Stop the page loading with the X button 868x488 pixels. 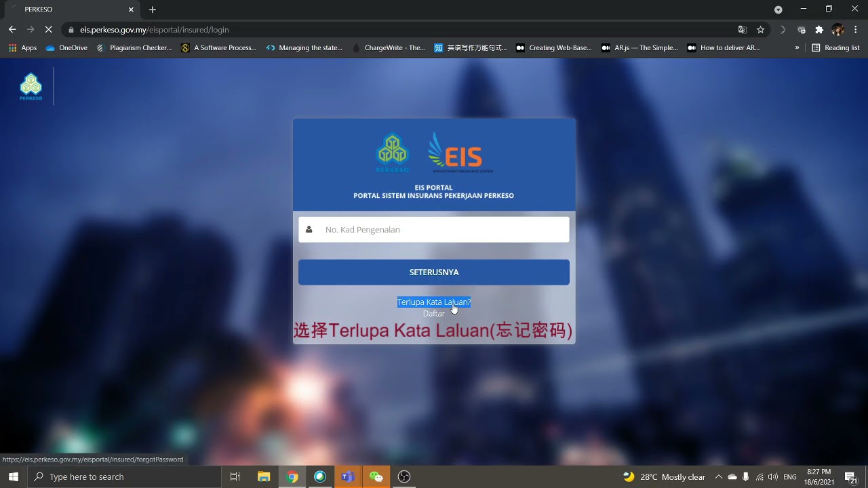click(50, 30)
